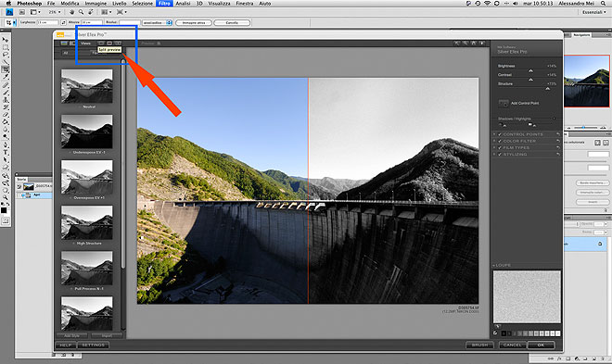The width and height of the screenshot is (612, 364).
Task: Open the Immagine menu
Action: coord(96,3)
